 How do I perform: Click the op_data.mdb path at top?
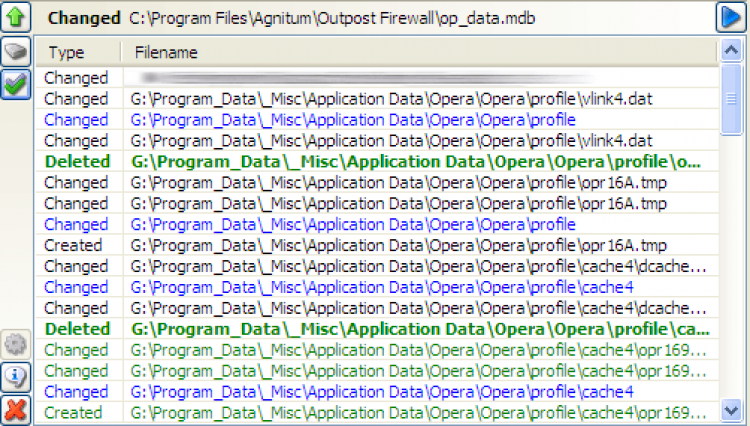coord(332,18)
